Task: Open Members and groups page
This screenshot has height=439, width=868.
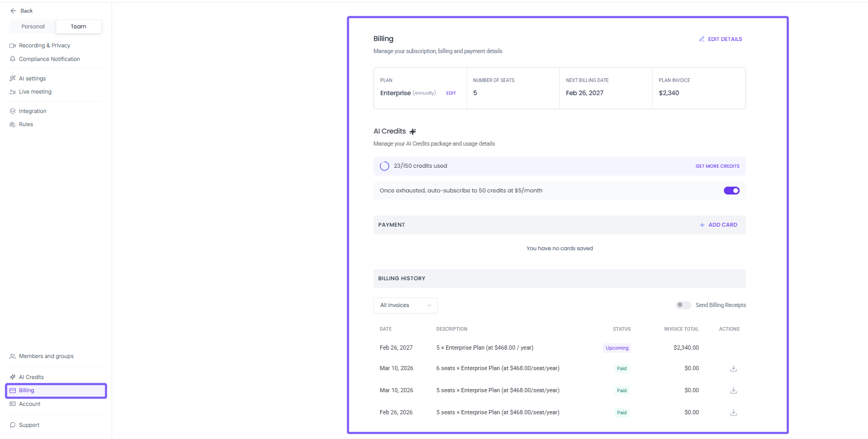Action: click(x=46, y=356)
